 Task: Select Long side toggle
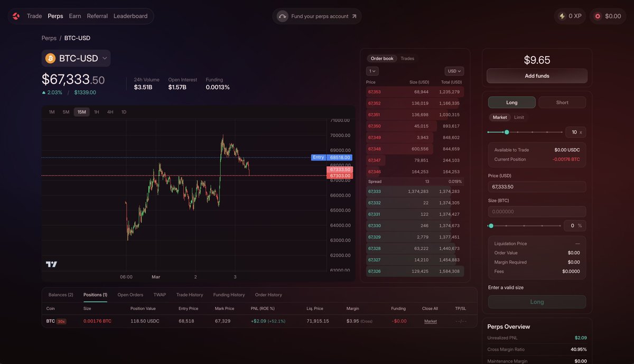tap(511, 102)
